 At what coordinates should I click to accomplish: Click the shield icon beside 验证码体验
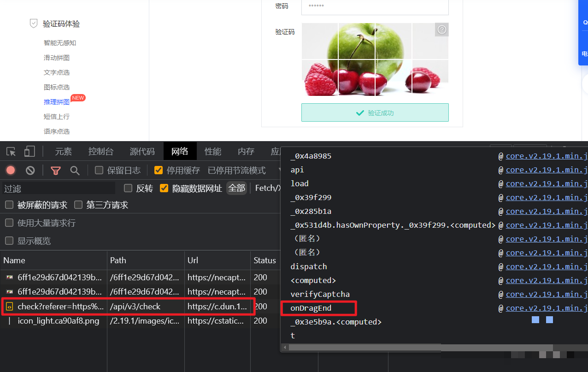[34, 24]
